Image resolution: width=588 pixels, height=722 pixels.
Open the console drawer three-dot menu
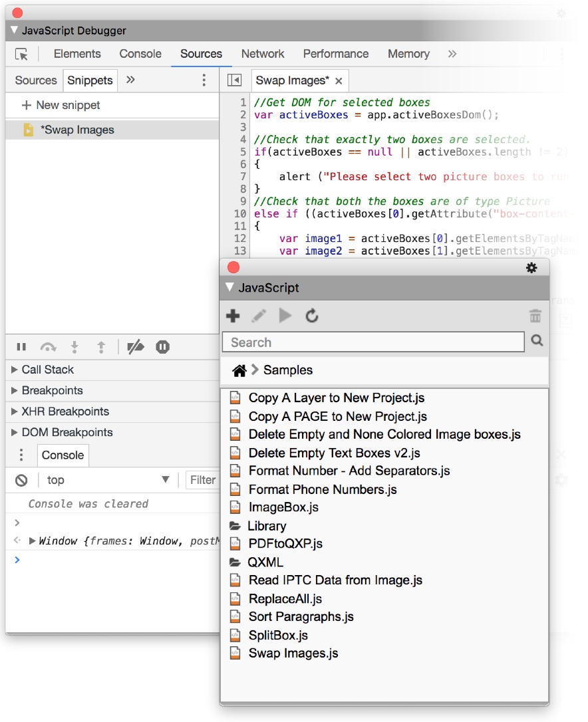[21, 455]
